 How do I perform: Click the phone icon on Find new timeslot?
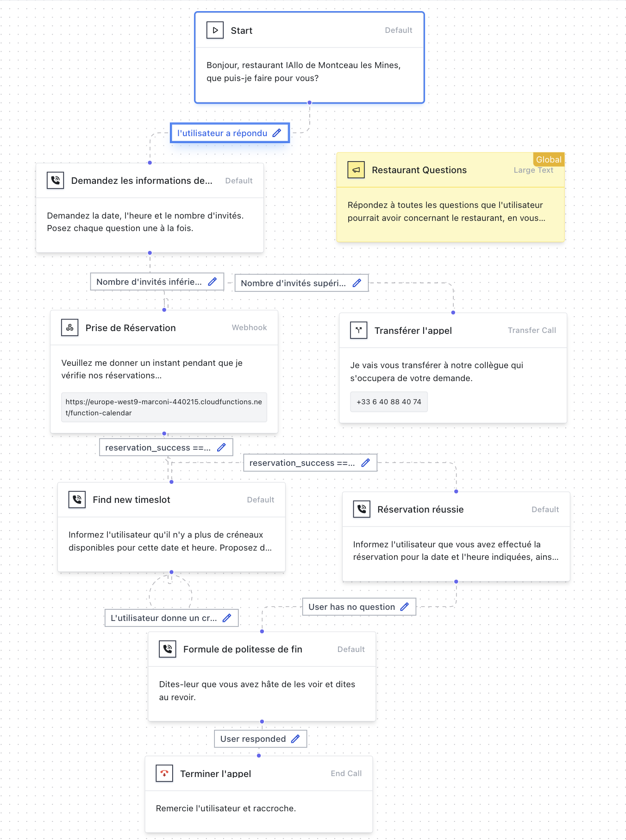[x=77, y=500]
